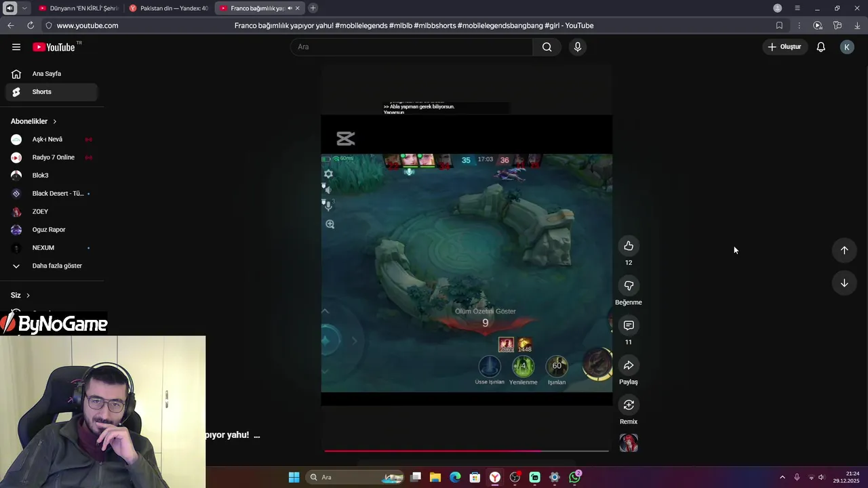This screenshot has height=488, width=868.
Task: Open a new browser tab
Action: [313, 8]
